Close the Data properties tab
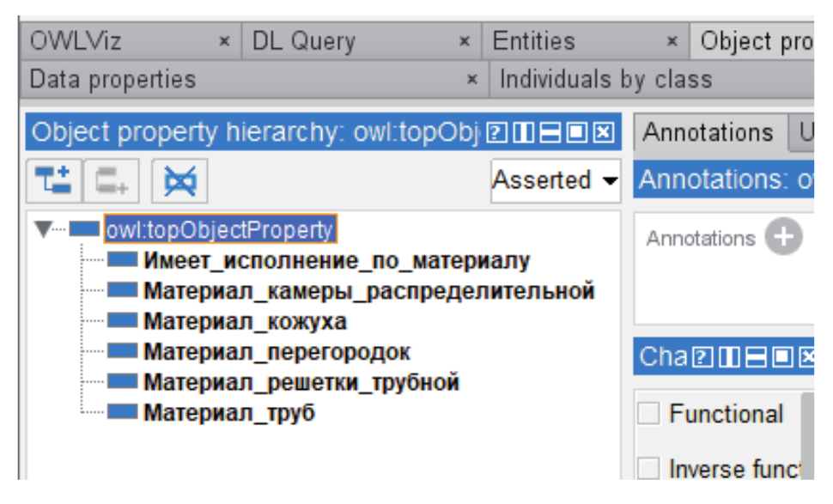 (471, 80)
